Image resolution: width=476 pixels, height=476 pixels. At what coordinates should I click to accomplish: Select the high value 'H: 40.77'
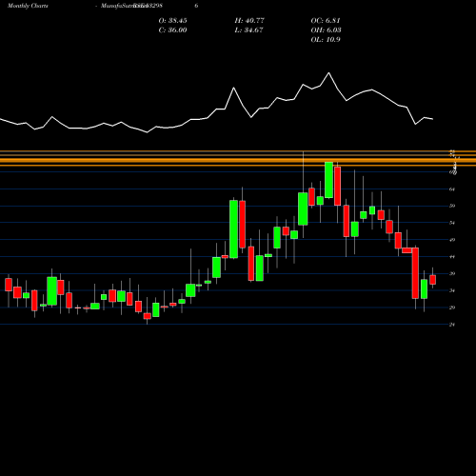click(x=249, y=21)
